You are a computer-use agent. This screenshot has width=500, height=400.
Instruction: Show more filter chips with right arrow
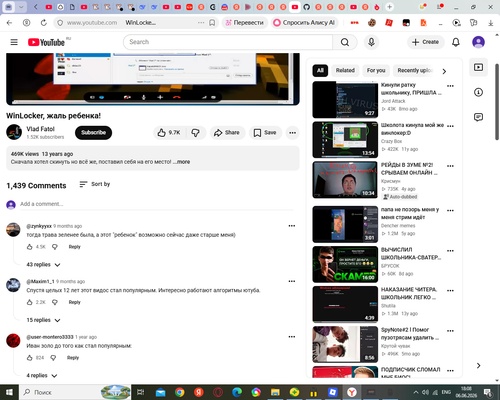(444, 71)
